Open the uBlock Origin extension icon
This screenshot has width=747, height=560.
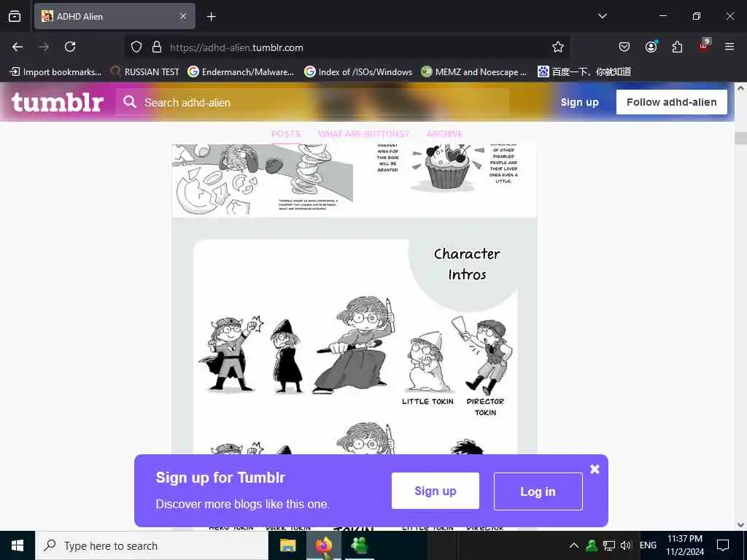tap(704, 46)
